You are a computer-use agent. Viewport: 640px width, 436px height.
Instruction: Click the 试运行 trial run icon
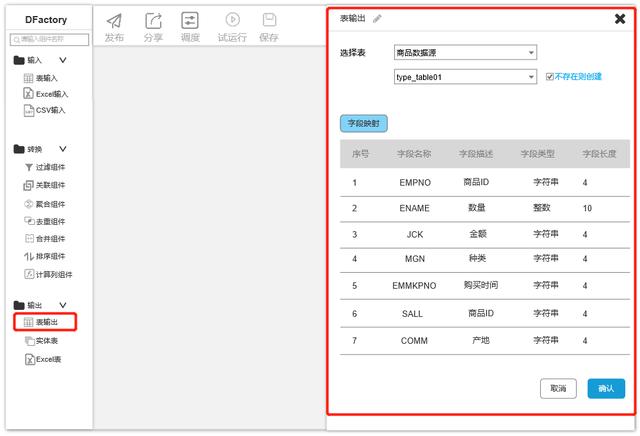point(232,20)
